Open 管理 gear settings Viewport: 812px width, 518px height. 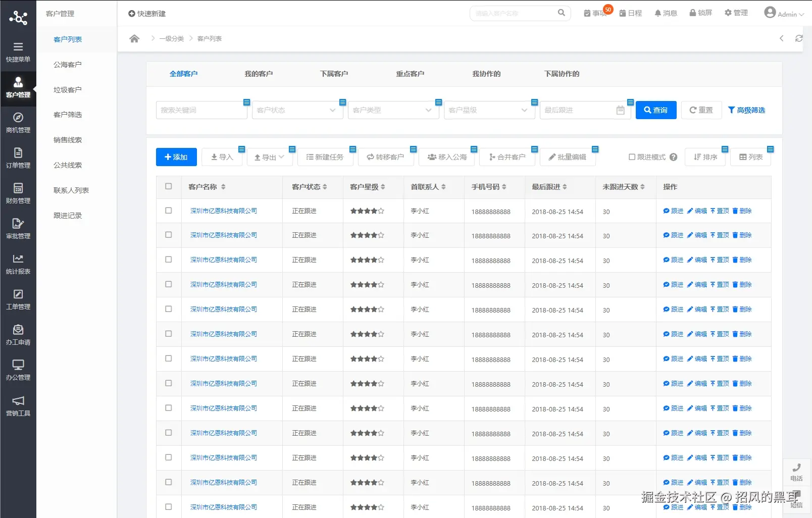[736, 13]
